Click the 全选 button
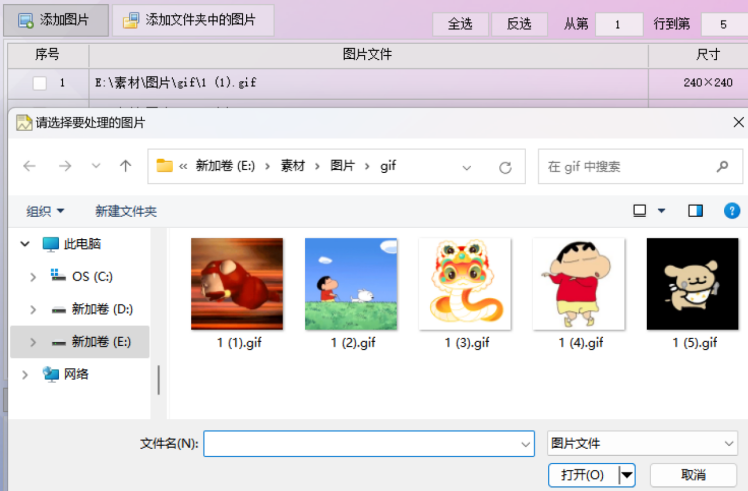 [x=460, y=24]
